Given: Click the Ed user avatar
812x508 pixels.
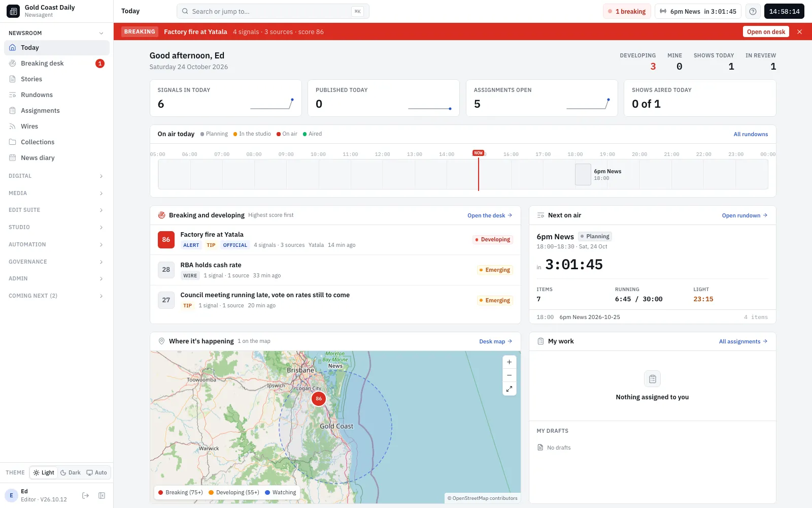Looking at the screenshot, I should tap(11, 495).
